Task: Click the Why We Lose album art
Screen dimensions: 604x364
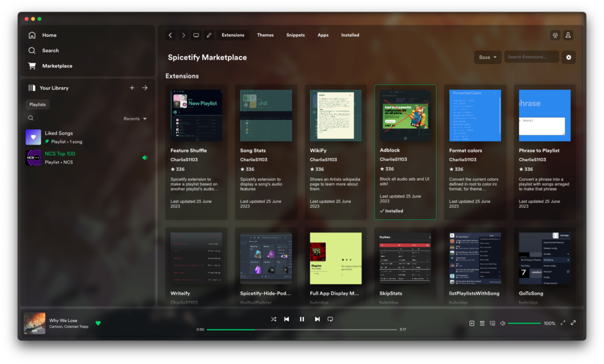Action: [x=35, y=323]
